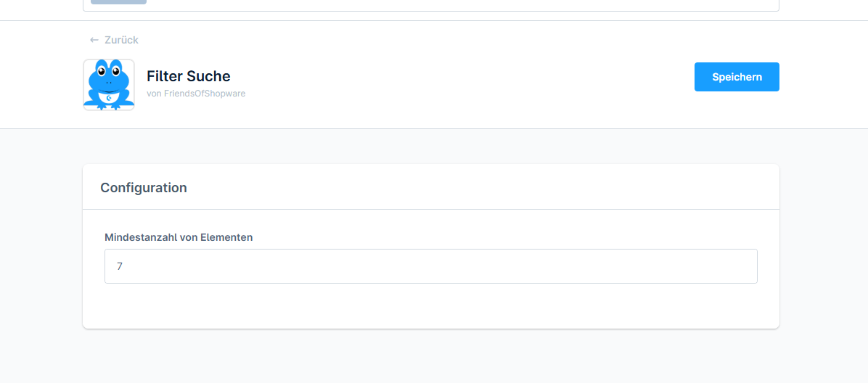Click the value 7 in the number field

tap(120, 266)
